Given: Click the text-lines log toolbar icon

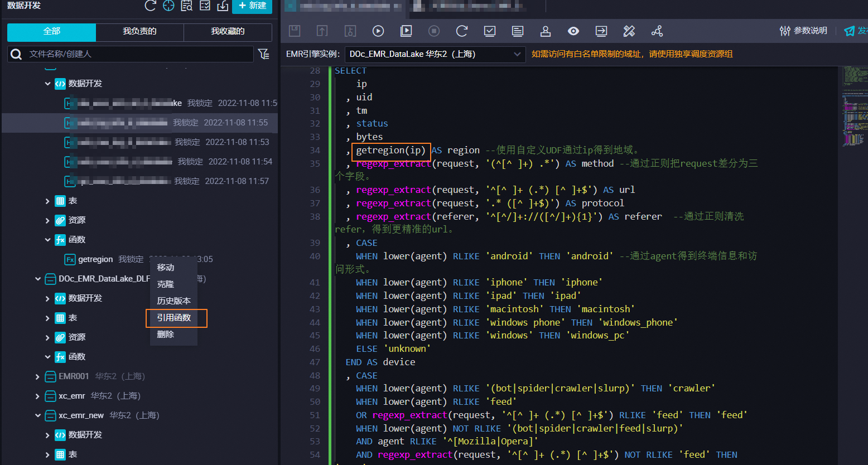Looking at the screenshot, I should coord(518,31).
